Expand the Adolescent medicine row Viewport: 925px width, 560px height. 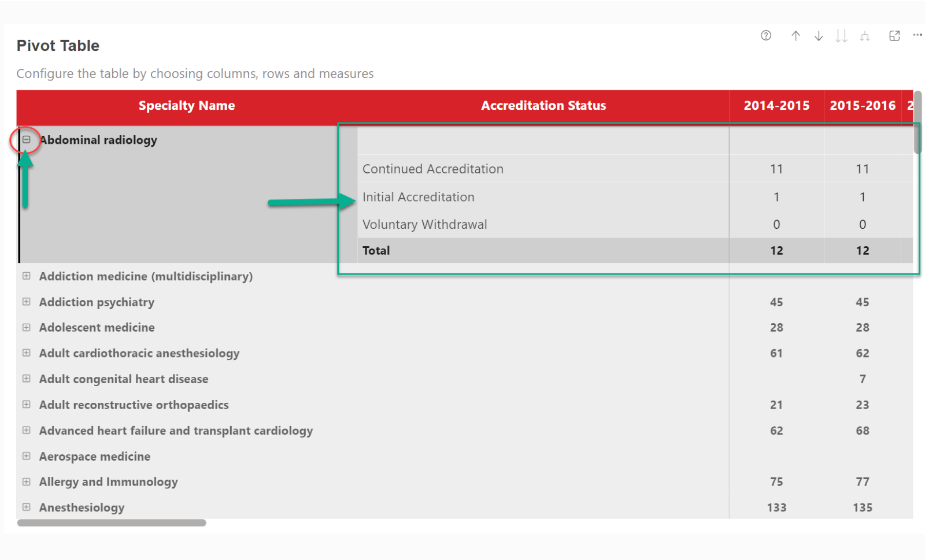27,327
